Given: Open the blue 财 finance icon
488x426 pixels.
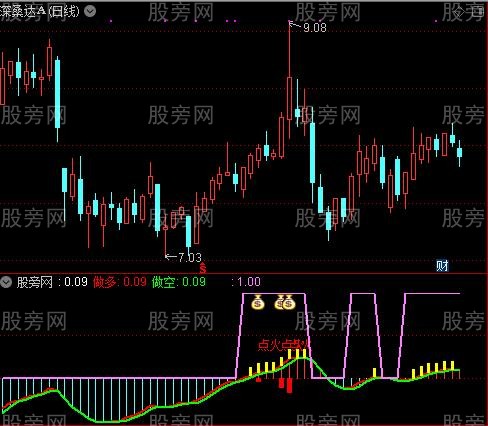Looking at the screenshot, I should (x=442, y=266).
